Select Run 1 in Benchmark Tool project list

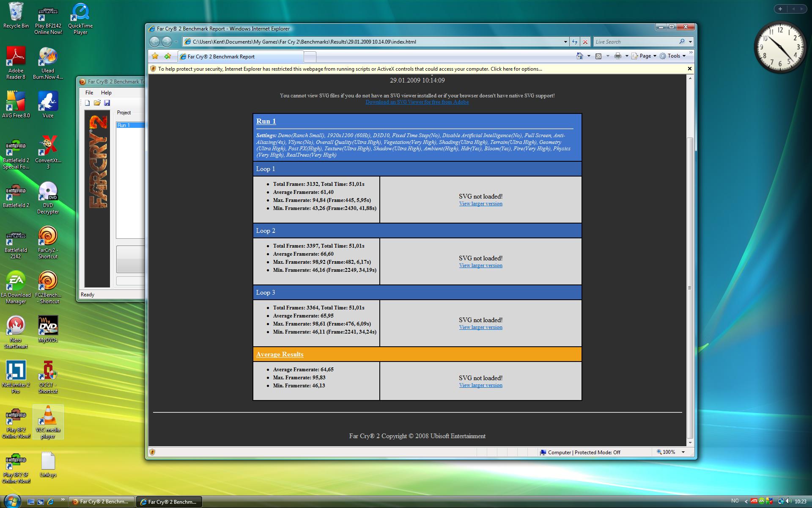(x=130, y=125)
